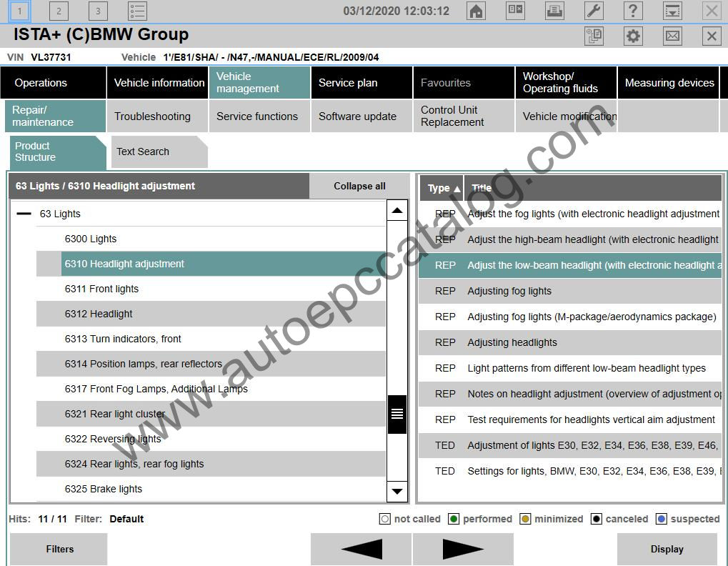Open the Software update sub-tab
This screenshot has height=566, width=728.
[x=361, y=116]
